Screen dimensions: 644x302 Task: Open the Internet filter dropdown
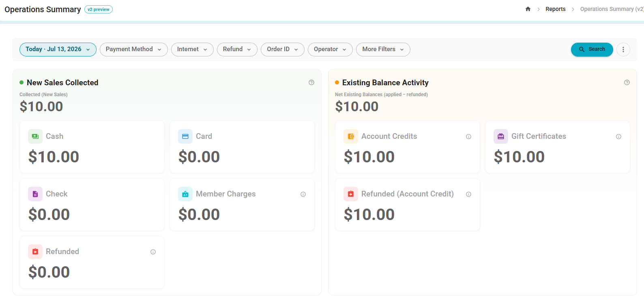[x=192, y=50]
